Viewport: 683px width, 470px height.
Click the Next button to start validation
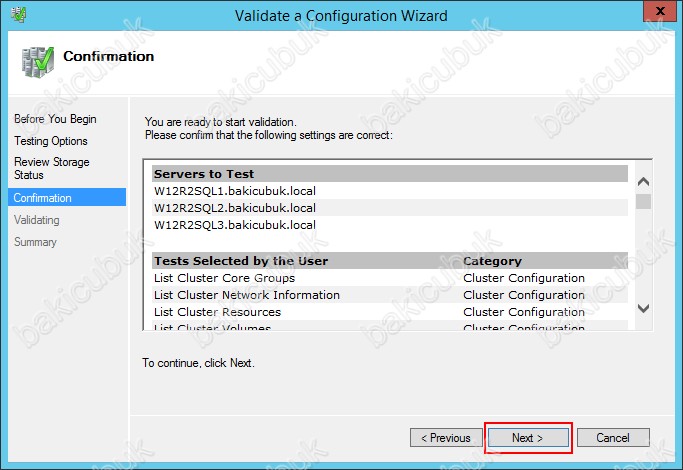527,438
